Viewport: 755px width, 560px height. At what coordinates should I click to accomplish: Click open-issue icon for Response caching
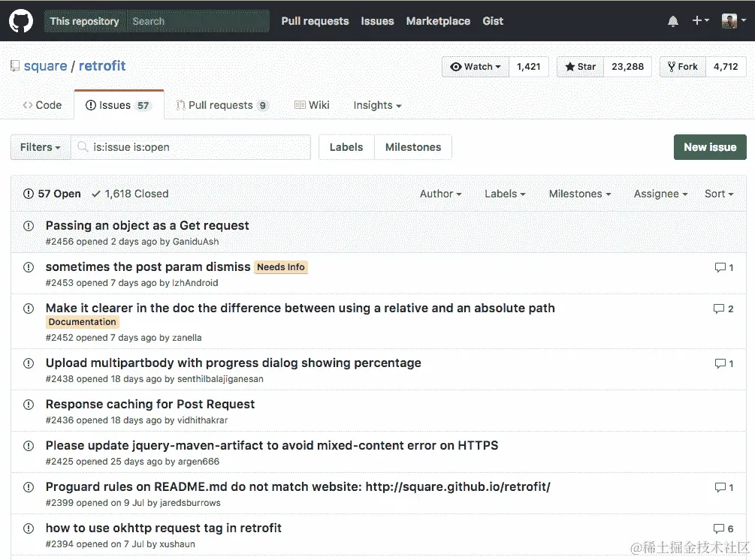29,405
